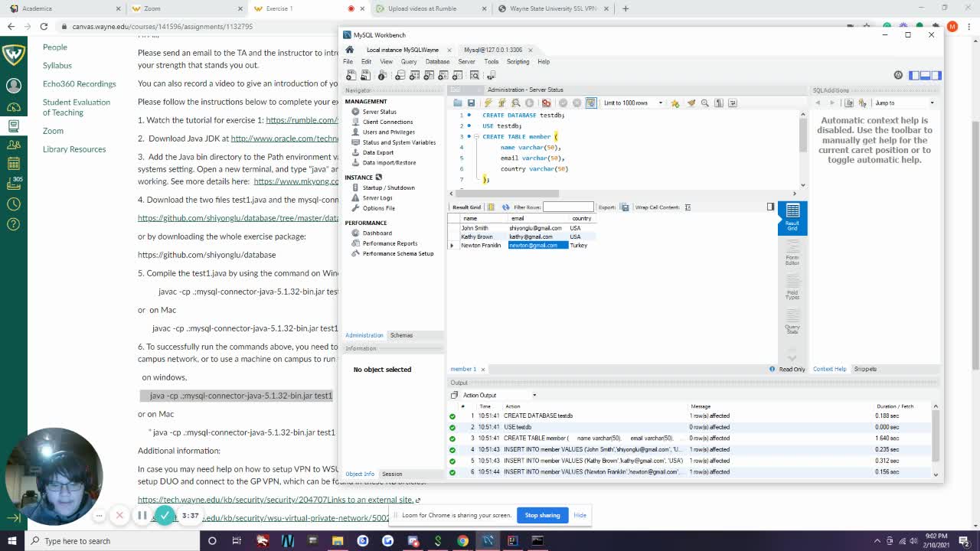This screenshot has width=980, height=551.
Task: Save snippet with star icon
Action: point(675,103)
